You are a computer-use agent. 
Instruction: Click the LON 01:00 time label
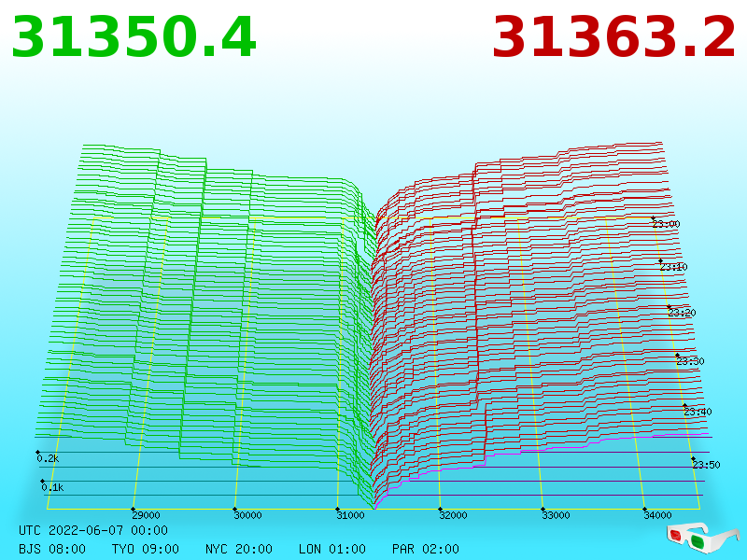pyautogui.click(x=332, y=549)
